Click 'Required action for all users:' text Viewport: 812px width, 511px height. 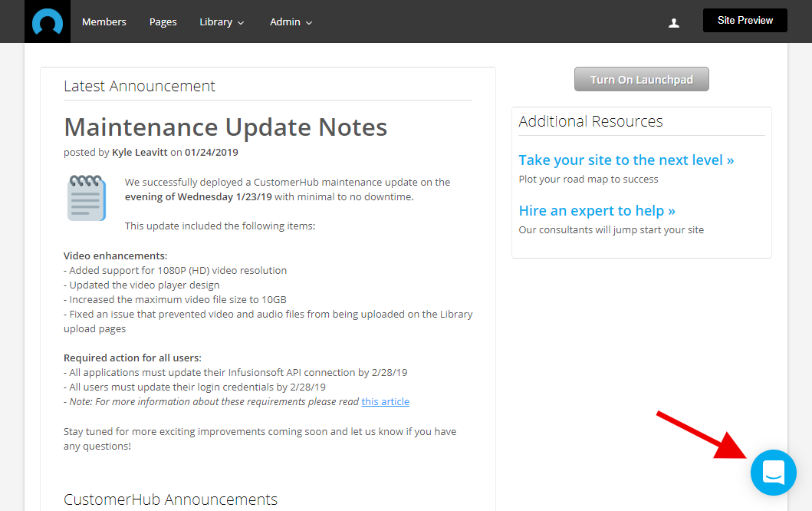pos(133,358)
